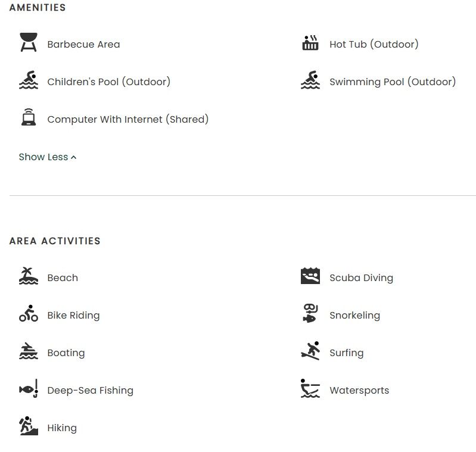The image size is (476, 452).
Task: Click the snorkeling mask icon
Action: 310,314
